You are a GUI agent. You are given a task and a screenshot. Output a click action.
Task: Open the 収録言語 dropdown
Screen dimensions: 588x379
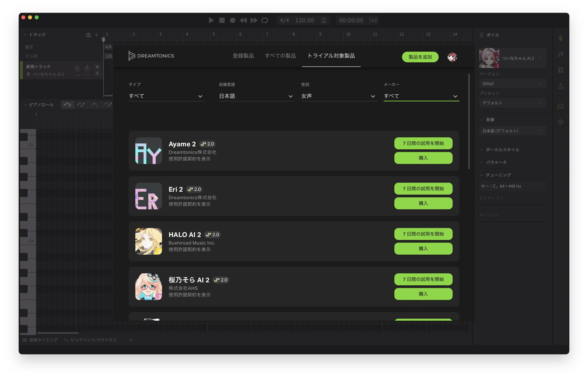pyautogui.click(x=257, y=96)
